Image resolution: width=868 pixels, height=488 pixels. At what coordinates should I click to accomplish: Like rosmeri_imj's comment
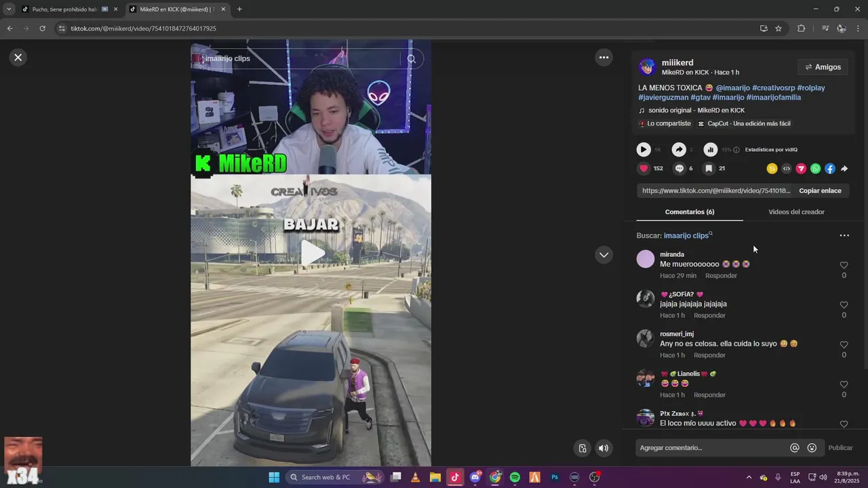(x=844, y=345)
